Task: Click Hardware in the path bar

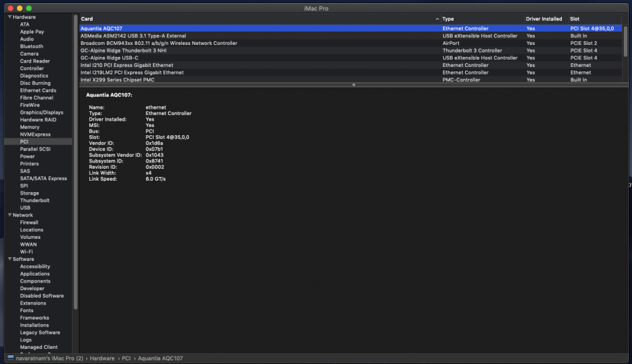Action: 102,358
